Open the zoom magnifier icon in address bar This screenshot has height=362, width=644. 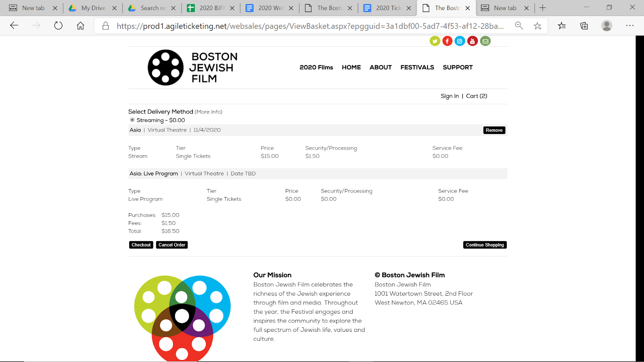[519, 26]
